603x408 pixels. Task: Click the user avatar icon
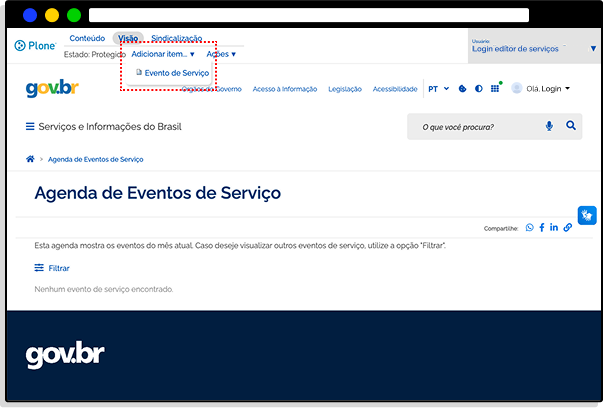516,88
